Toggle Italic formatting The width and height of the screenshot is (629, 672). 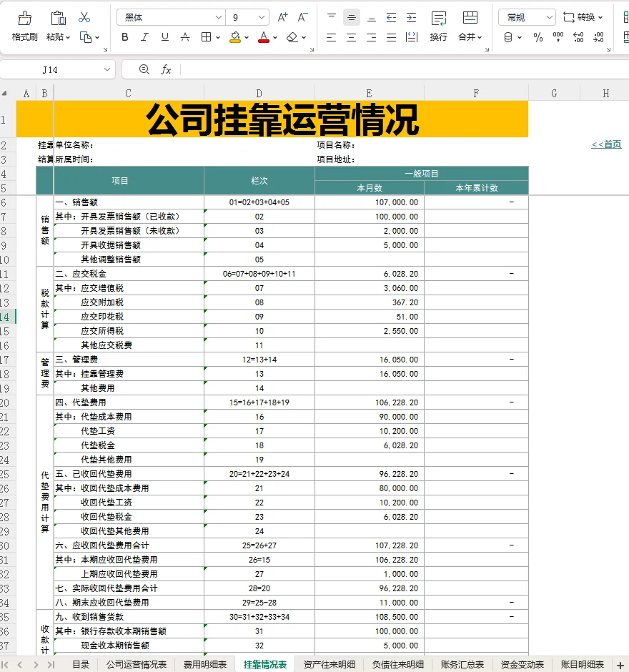coord(145,37)
